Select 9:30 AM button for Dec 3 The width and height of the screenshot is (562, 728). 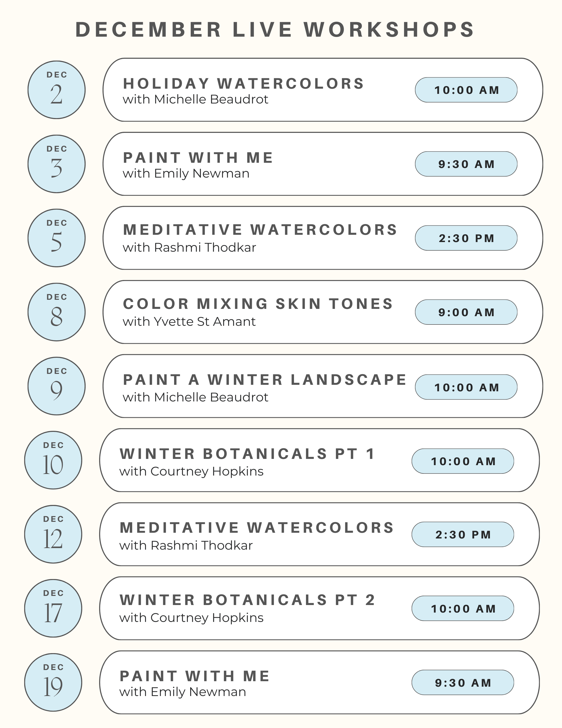[x=466, y=164]
